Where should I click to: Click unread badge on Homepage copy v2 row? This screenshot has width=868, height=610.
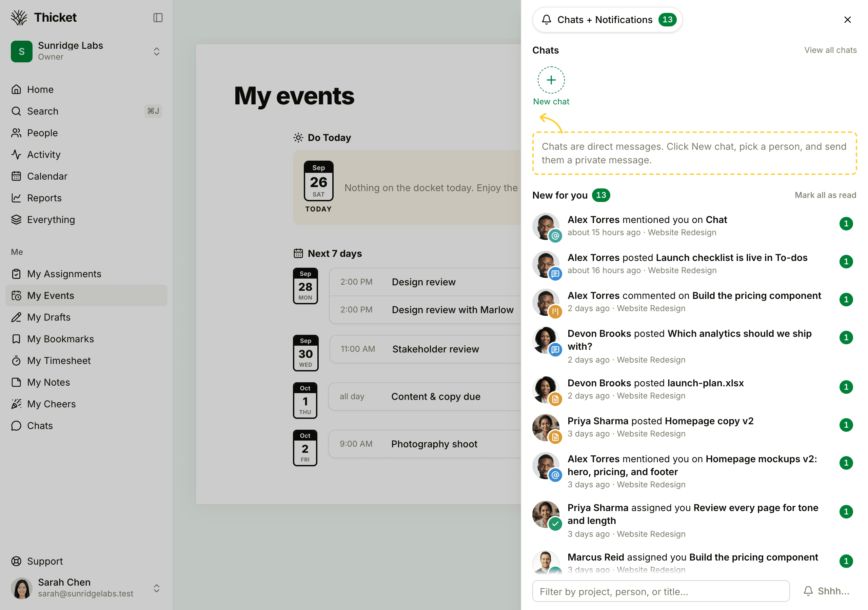[846, 425]
